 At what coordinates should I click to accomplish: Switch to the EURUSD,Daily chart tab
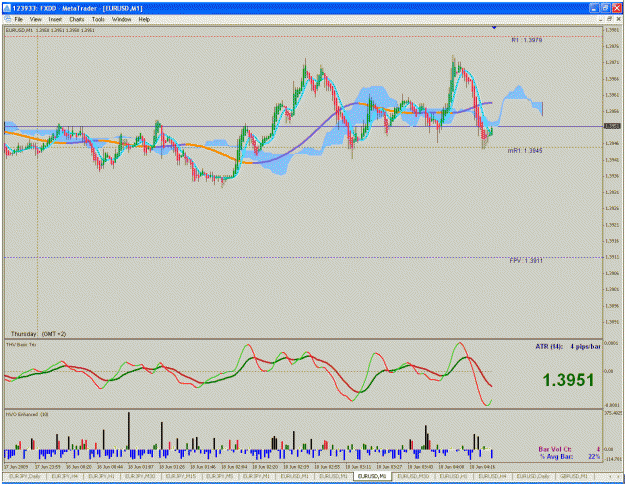[x=533, y=476]
